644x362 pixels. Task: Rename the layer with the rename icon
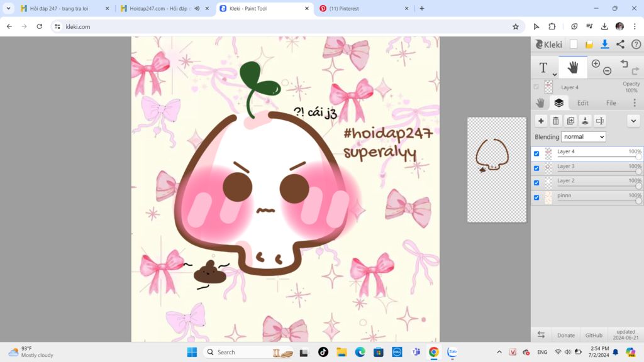pos(600,121)
